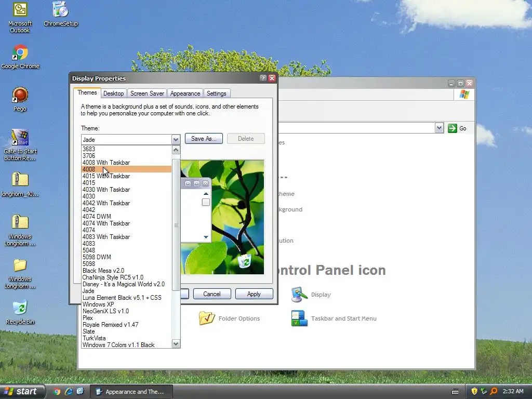Click green Go arrow in address bar
532x399 pixels.
453,128
